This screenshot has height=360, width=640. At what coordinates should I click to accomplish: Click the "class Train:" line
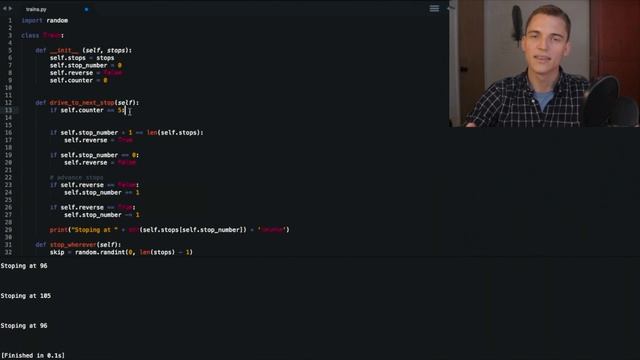(42, 36)
